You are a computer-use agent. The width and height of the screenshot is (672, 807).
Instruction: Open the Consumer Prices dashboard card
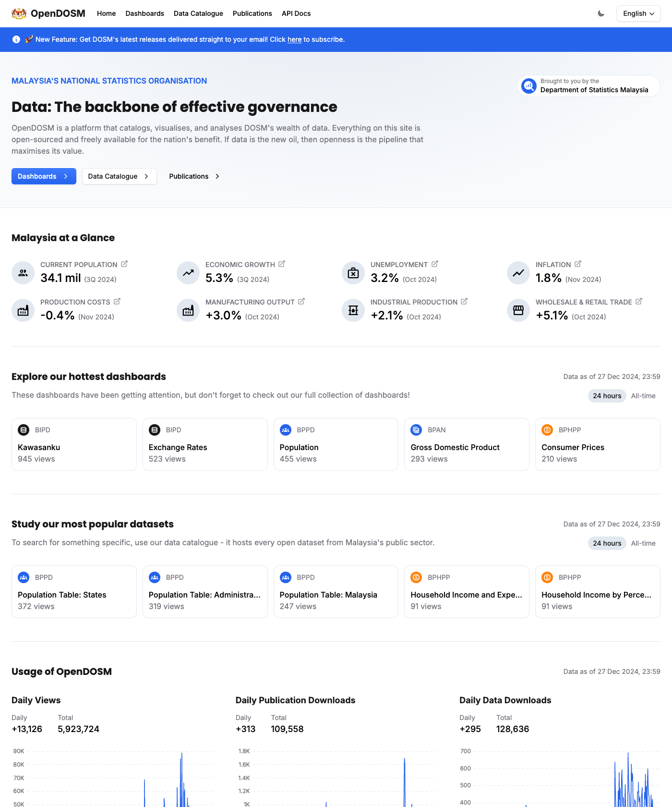tap(598, 444)
